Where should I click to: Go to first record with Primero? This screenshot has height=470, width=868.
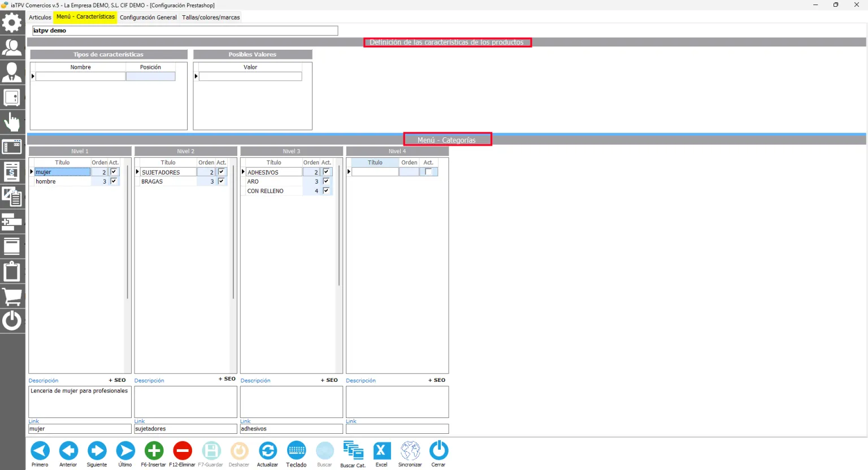tap(40, 454)
